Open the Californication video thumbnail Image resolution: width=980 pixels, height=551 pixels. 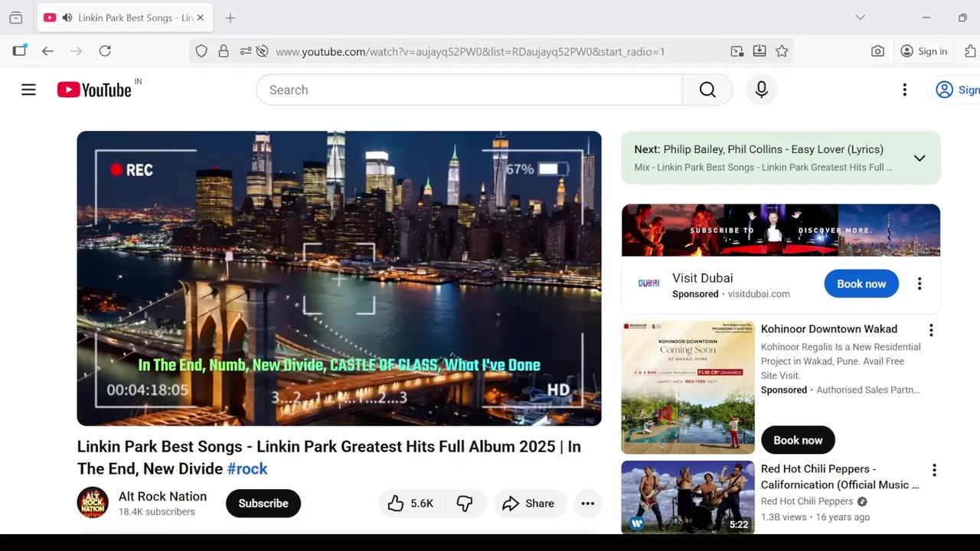[688, 497]
